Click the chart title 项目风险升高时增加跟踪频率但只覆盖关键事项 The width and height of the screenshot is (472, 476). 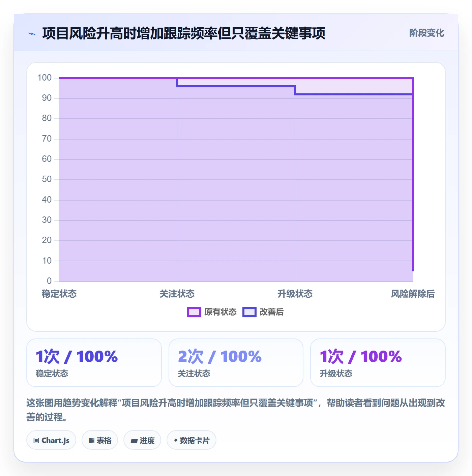pyautogui.click(x=184, y=33)
